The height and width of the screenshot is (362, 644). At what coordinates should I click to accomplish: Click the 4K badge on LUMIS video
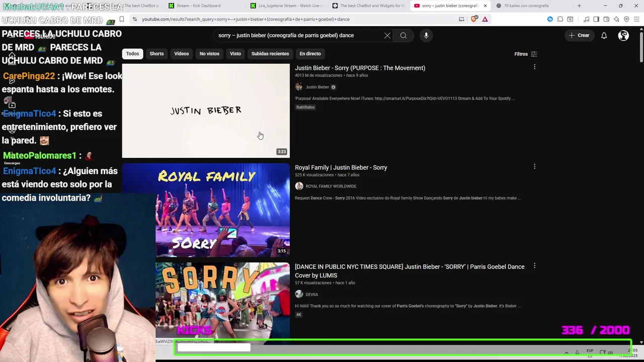[x=299, y=315]
